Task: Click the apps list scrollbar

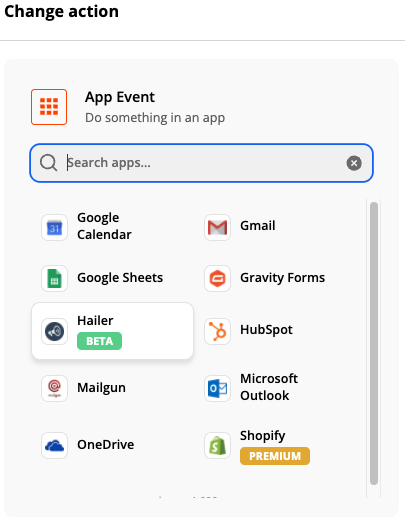Action: coord(374,343)
